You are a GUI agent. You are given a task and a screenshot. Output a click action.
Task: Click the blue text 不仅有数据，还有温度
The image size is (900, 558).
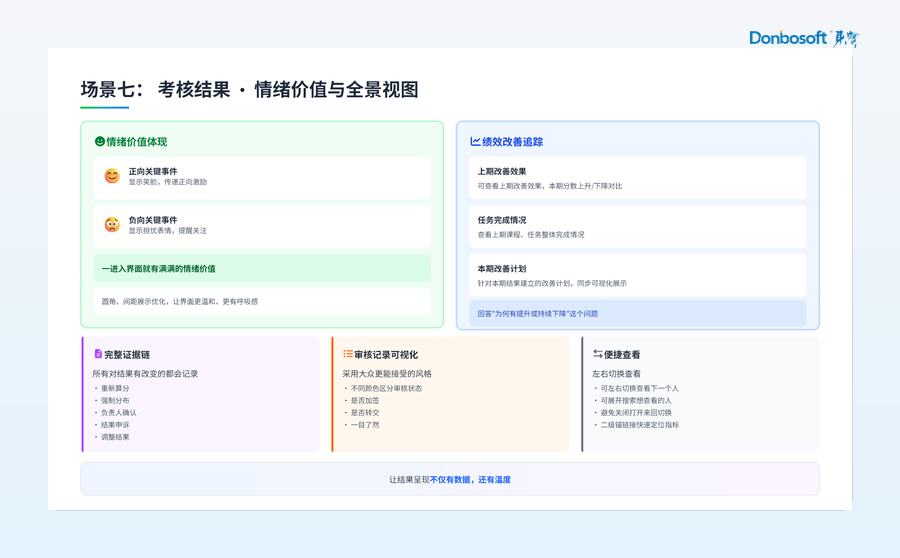[470, 479]
